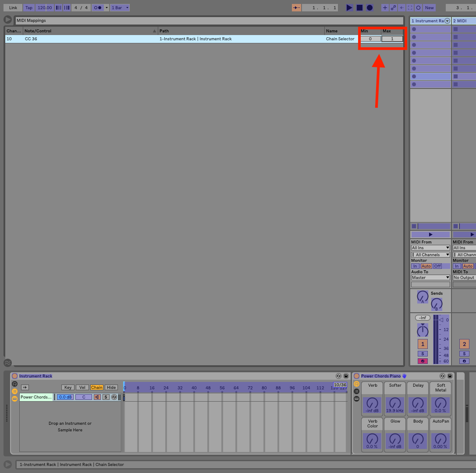Toggle Track 2 activator button
Screen dimensions: 476x473
[464, 344]
